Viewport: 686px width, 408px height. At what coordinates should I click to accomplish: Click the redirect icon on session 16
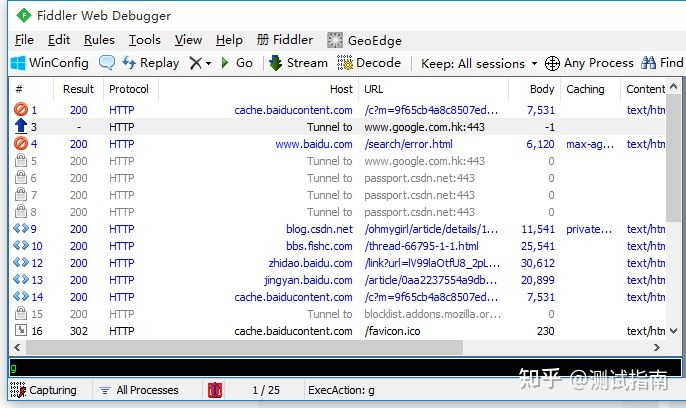[x=21, y=330]
